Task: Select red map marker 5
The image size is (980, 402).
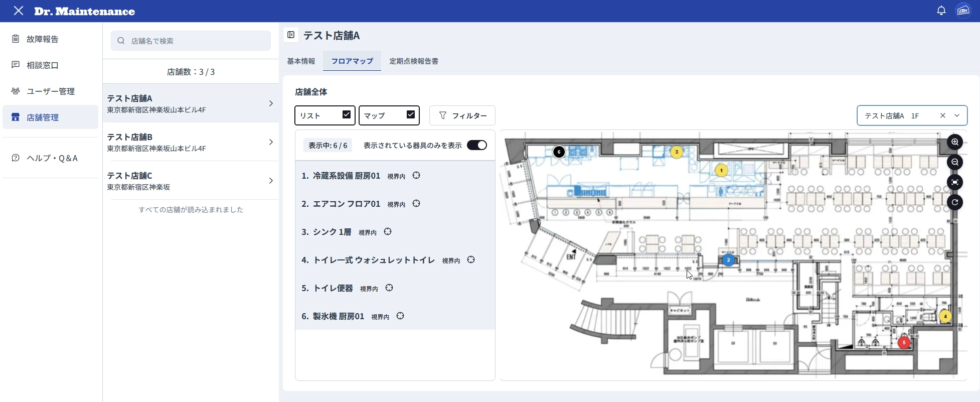Action: coord(904,342)
